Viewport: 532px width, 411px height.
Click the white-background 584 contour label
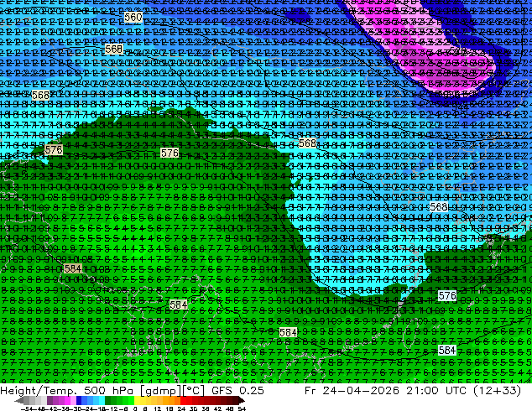(x=447, y=350)
